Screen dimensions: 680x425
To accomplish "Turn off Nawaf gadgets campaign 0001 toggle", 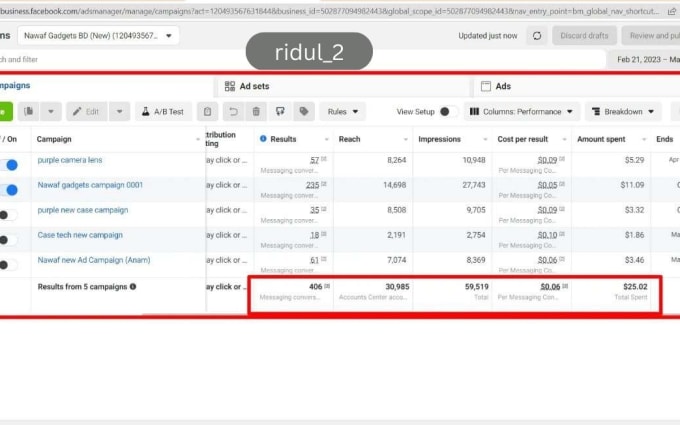I will (x=9, y=190).
